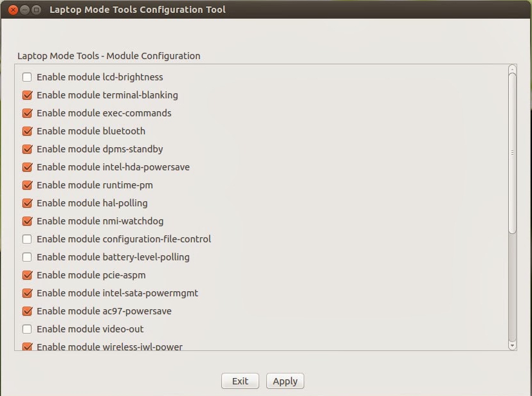
Task: Toggle the dpms-standby module checkbox
Action: pos(27,149)
